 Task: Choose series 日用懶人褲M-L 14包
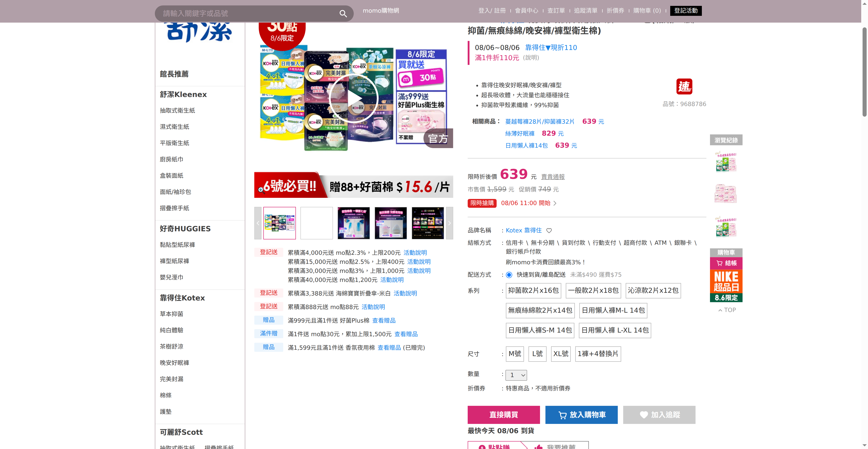pos(613,310)
